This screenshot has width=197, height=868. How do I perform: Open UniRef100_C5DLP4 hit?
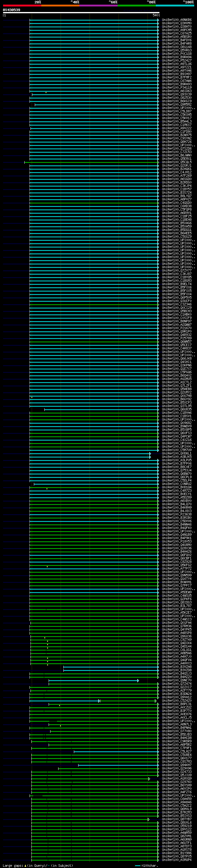[x=177, y=480]
